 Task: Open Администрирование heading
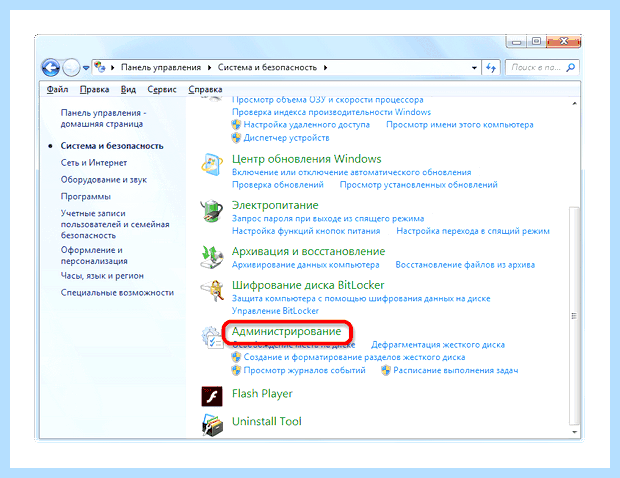286,331
